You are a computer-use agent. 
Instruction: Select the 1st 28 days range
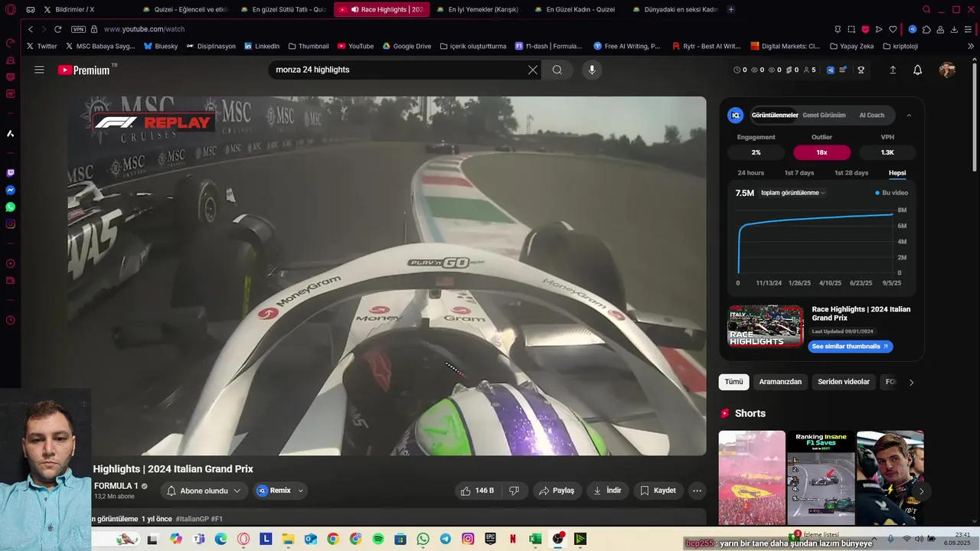851,173
